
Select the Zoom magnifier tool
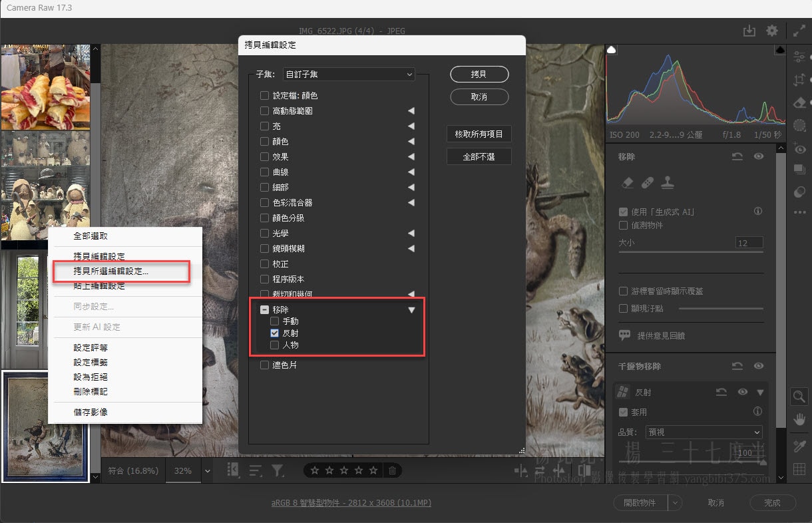(800, 397)
